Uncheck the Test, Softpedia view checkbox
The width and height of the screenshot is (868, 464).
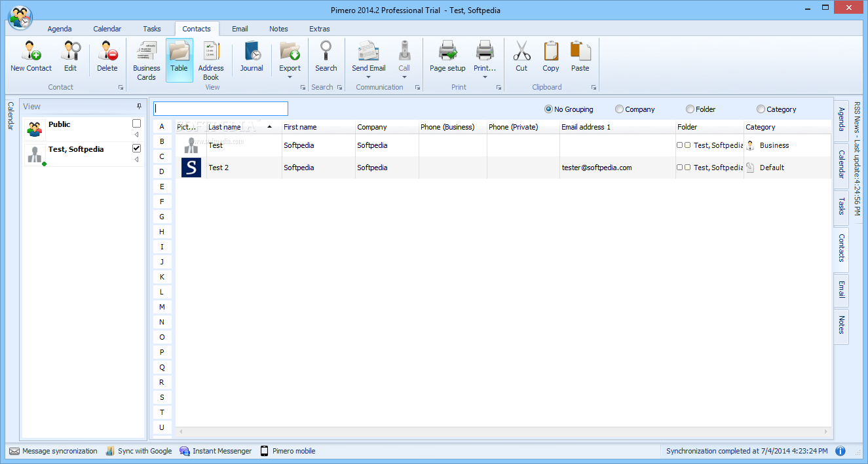pyautogui.click(x=136, y=148)
